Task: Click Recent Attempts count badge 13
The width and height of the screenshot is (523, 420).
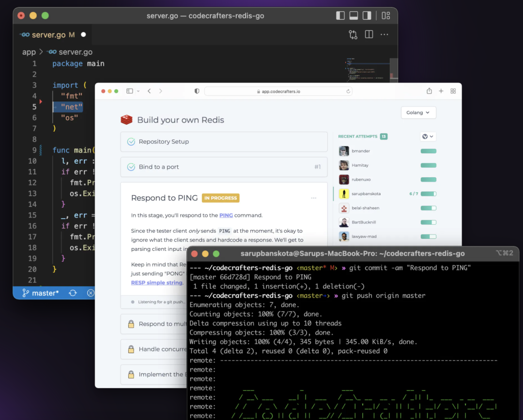Action: click(x=384, y=137)
